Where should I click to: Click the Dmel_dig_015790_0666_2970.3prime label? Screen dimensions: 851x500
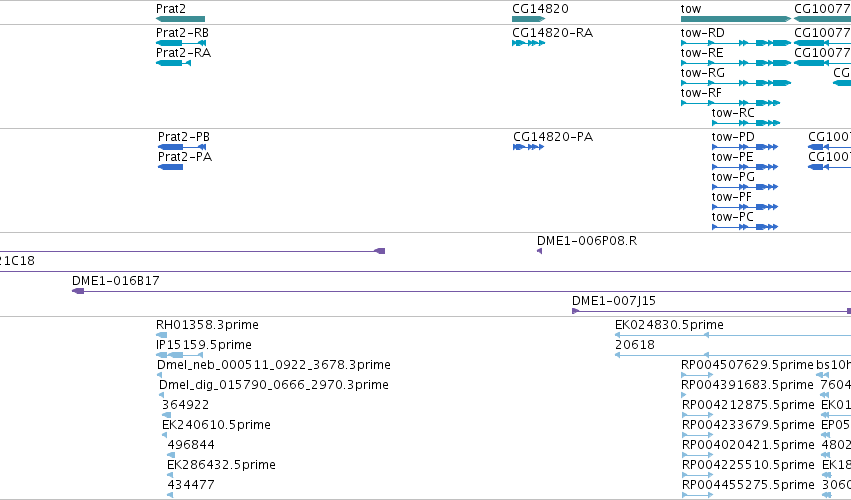click(274, 385)
